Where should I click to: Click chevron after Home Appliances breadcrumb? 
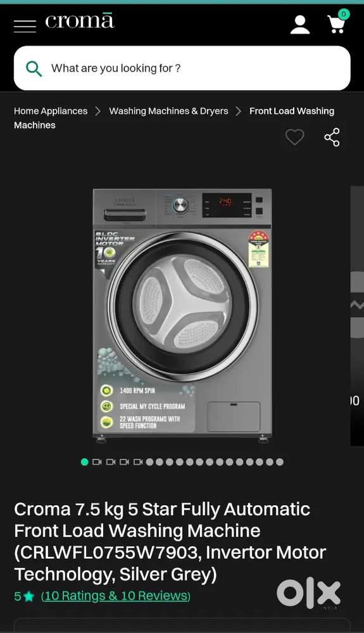tap(97, 111)
